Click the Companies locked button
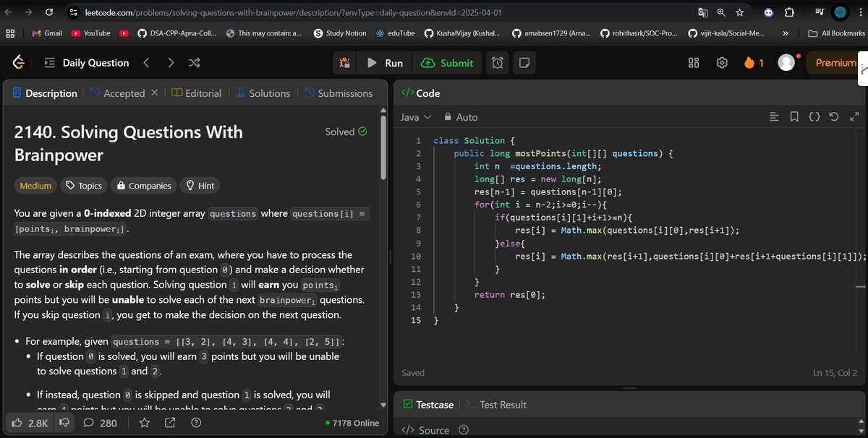 pos(144,186)
